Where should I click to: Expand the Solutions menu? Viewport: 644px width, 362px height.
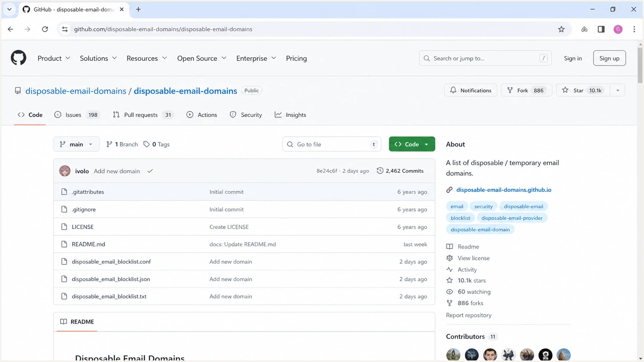pos(98,58)
